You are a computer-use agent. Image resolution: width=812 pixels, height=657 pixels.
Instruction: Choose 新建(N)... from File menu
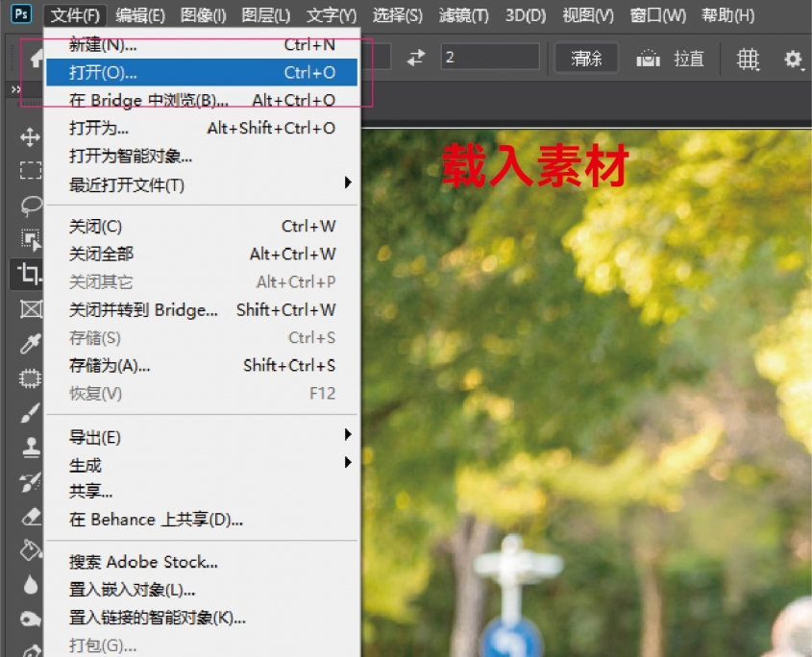coord(202,44)
